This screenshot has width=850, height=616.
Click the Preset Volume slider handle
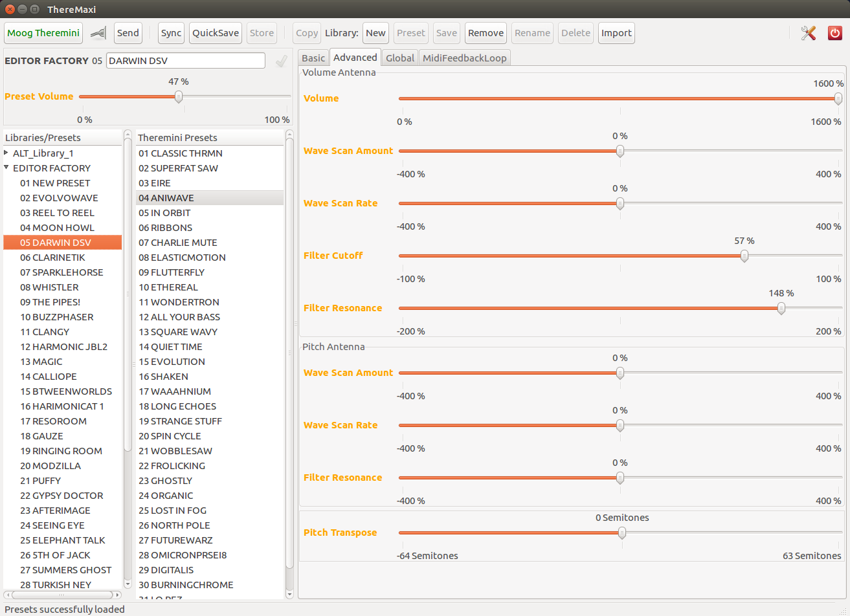pyautogui.click(x=179, y=97)
